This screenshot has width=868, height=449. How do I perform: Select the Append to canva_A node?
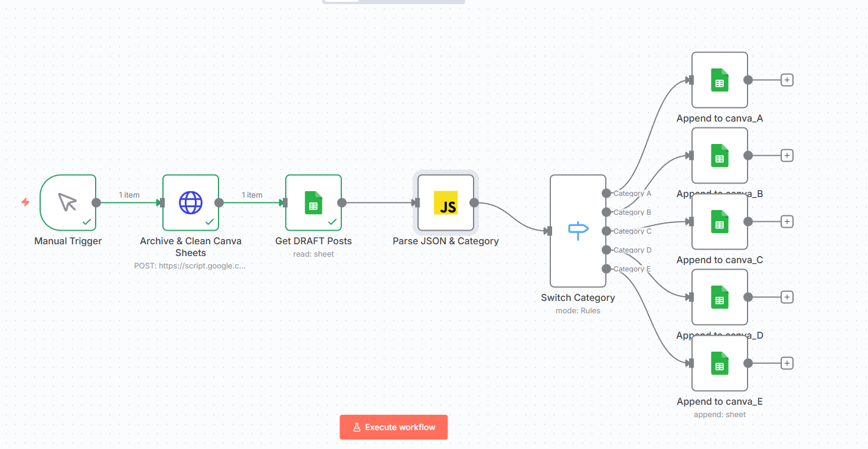click(719, 80)
